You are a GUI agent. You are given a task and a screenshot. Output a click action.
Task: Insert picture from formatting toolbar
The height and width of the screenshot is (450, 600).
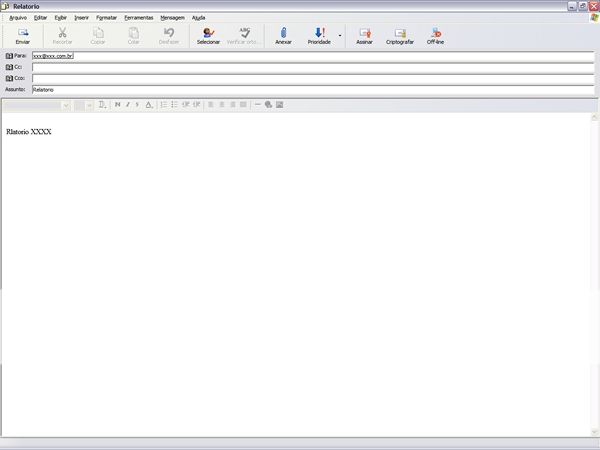(280, 104)
